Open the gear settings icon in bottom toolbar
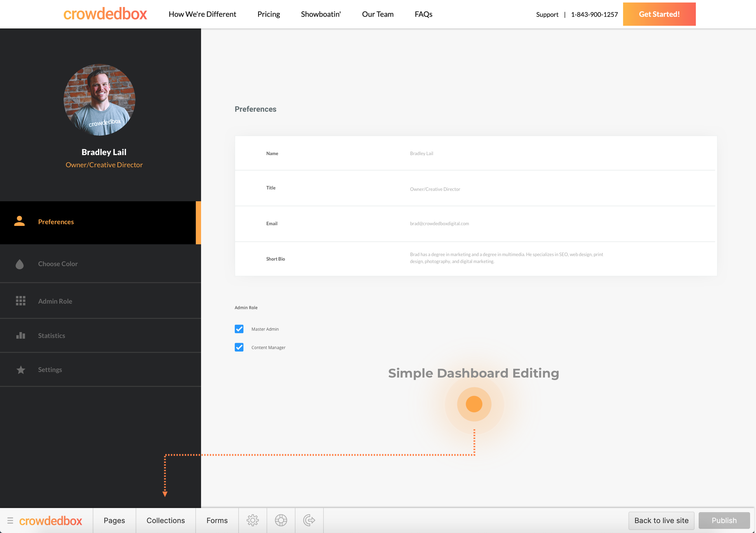Image resolution: width=756 pixels, height=533 pixels. pos(252,521)
